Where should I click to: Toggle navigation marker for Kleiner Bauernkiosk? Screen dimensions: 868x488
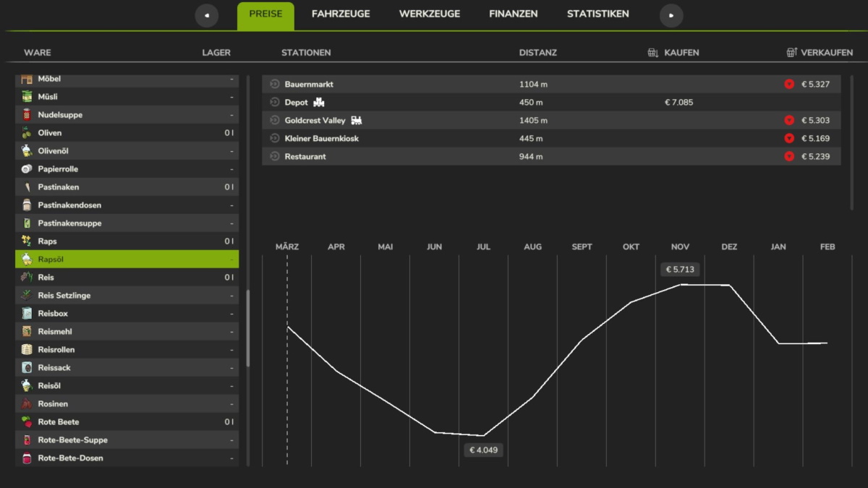tap(275, 138)
